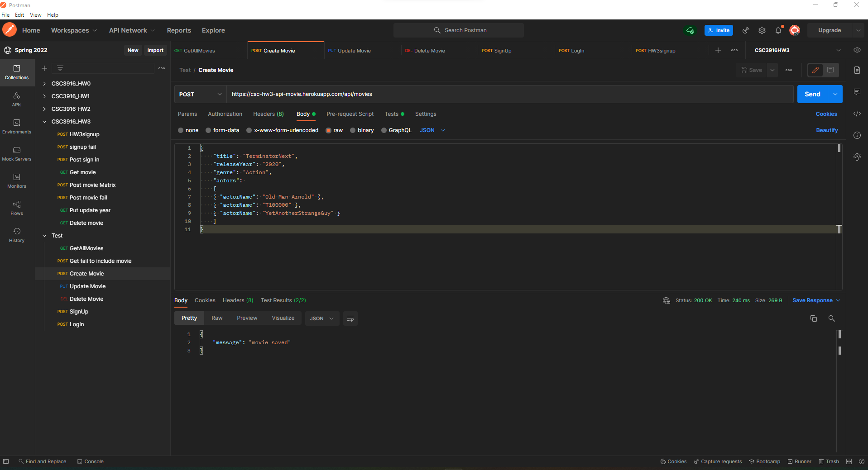Viewport: 868px width, 470px height.
Task: Open the Mock Servers sidebar panel
Action: (17, 154)
